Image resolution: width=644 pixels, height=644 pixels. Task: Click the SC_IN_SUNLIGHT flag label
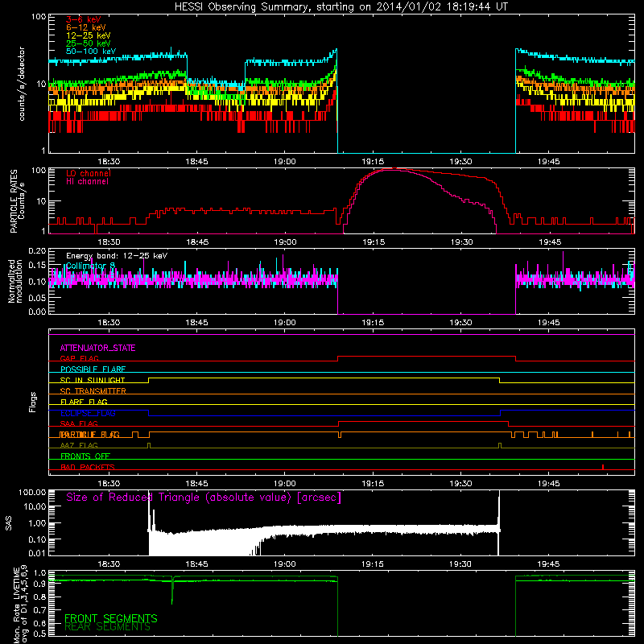coord(93,380)
